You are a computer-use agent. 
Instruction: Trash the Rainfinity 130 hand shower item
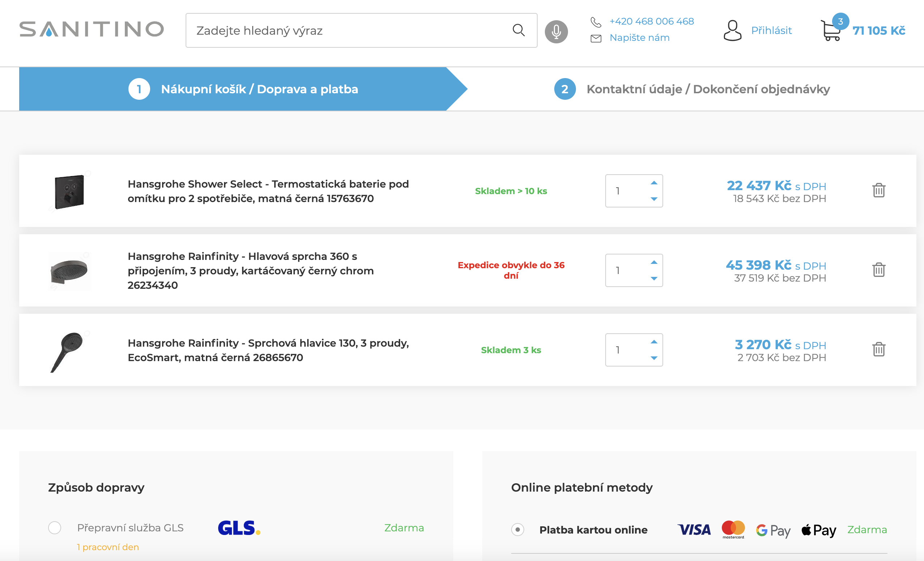point(879,349)
